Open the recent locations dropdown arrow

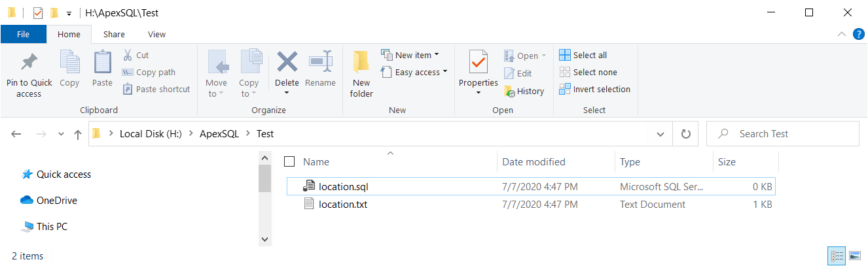click(61, 134)
